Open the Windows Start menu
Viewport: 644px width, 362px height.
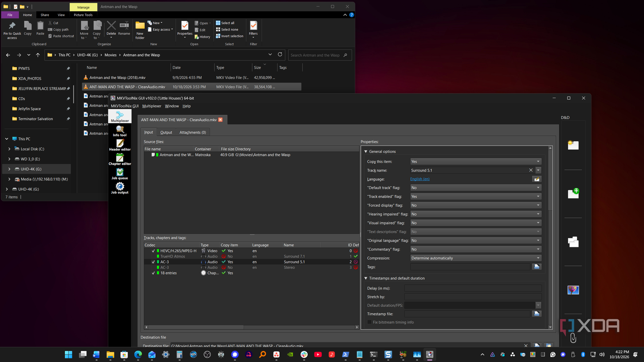point(68,354)
